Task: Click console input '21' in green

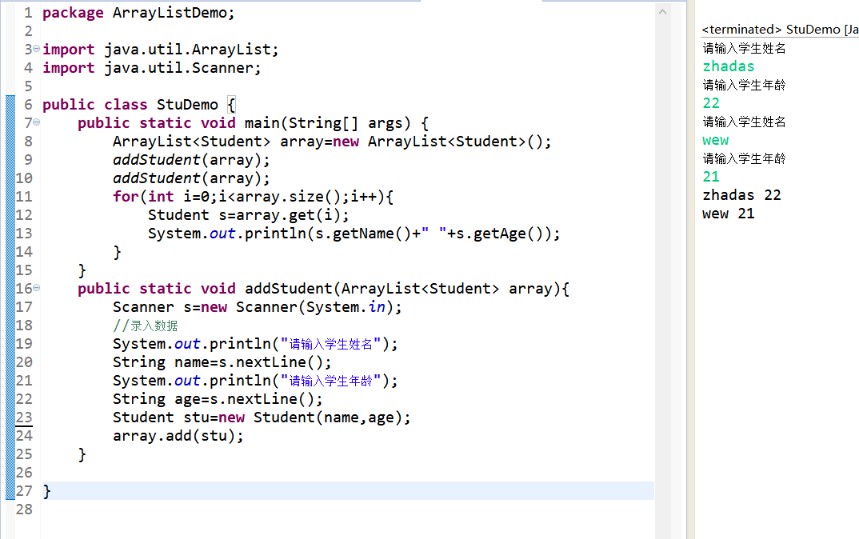Action: pos(711,176)
